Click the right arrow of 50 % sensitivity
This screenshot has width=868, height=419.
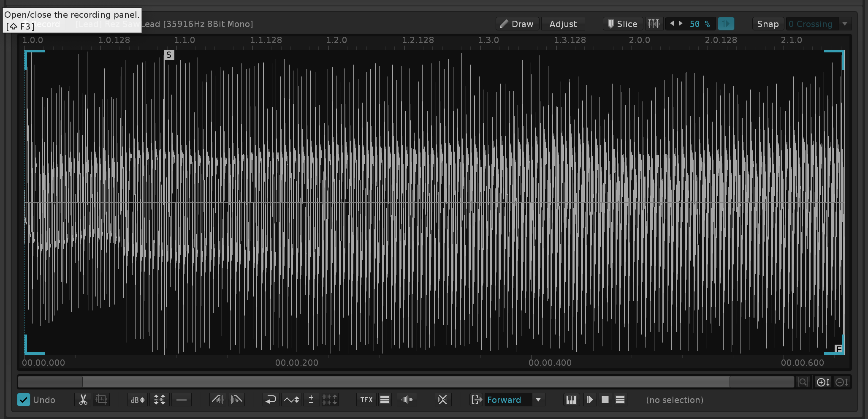click(681, 24)
